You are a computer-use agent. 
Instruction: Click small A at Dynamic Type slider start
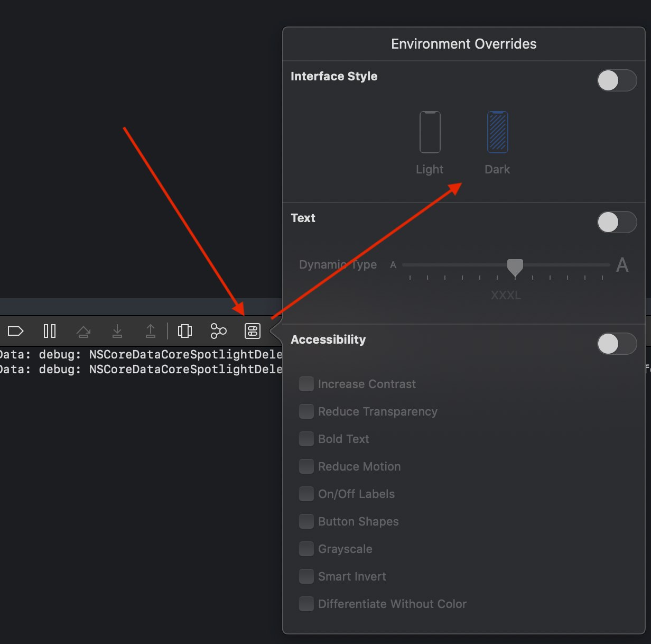point(393,265)
